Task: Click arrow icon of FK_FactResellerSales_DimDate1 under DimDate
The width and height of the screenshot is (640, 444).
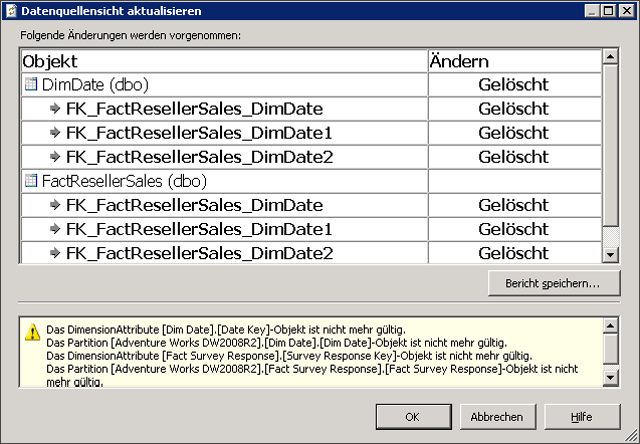Action: pyautogui.click(x=56, y=133)
